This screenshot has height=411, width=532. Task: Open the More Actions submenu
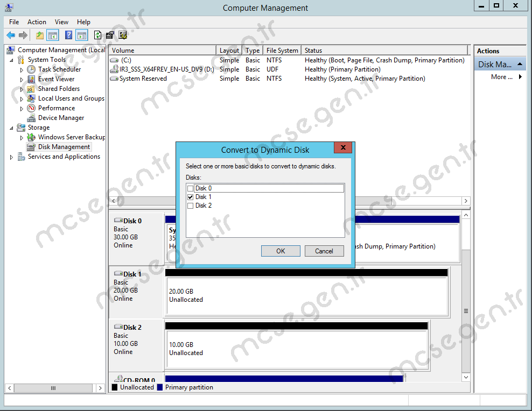(506, 77)
